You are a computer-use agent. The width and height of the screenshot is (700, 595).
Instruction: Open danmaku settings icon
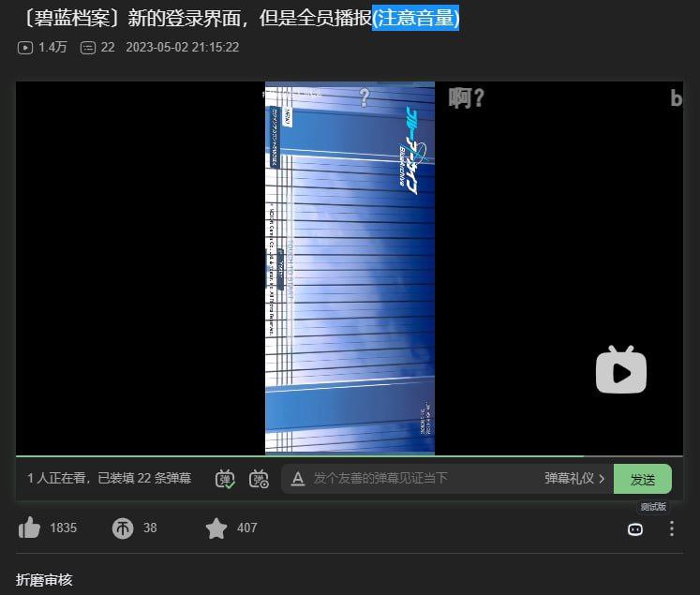259,479
